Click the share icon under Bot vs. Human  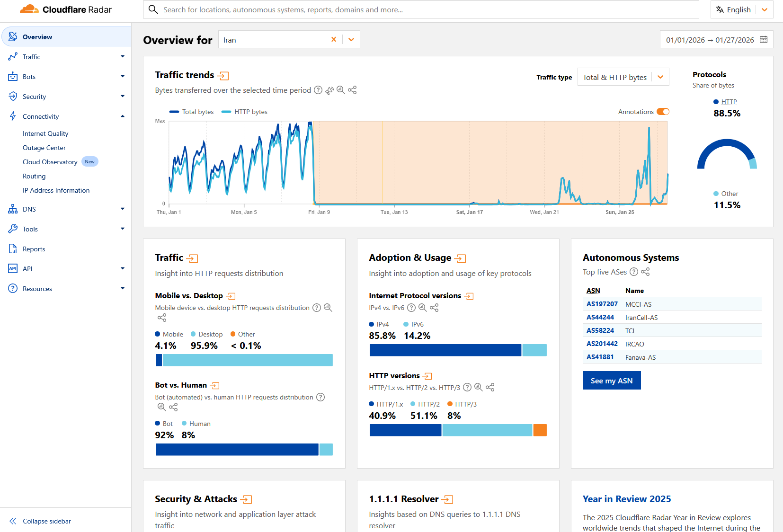[173, 407]
